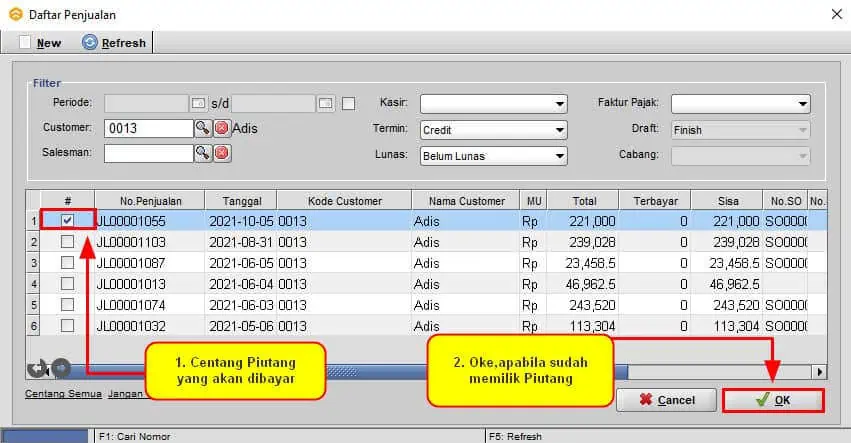Toggle the Periode filter checkbox
This screenshot has width=851, height=443.
click(x=348, y=103)
